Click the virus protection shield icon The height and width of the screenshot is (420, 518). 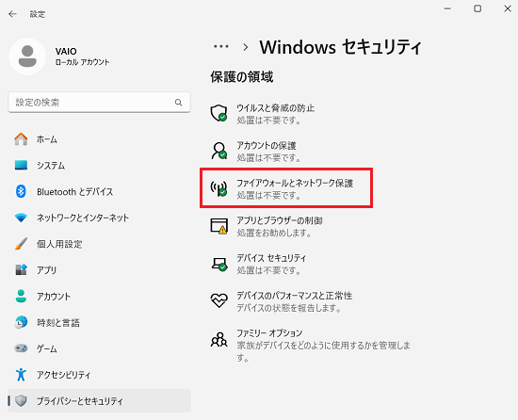pos(219,113)
